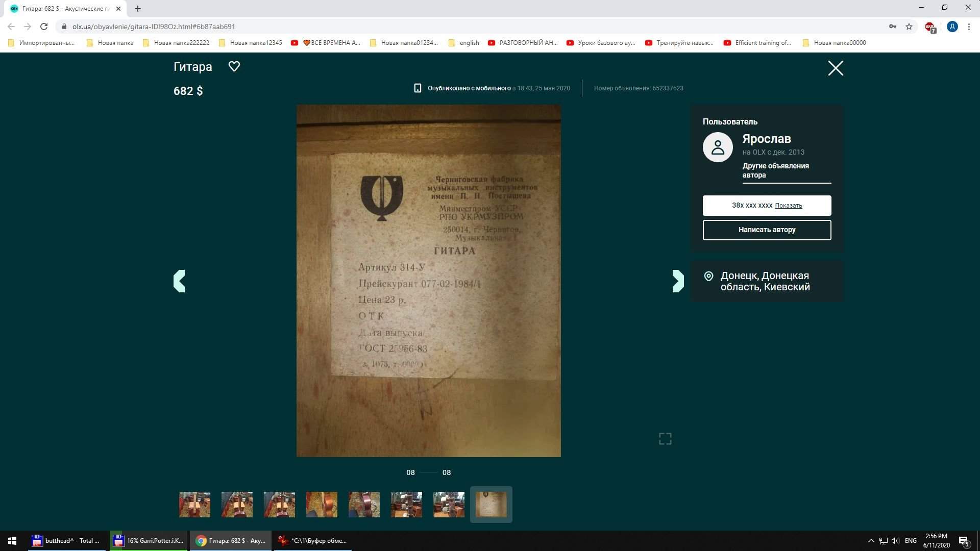Open the english bookmarks folder
The width and height of the screenshot is (980, 551).
pos(464,43)
